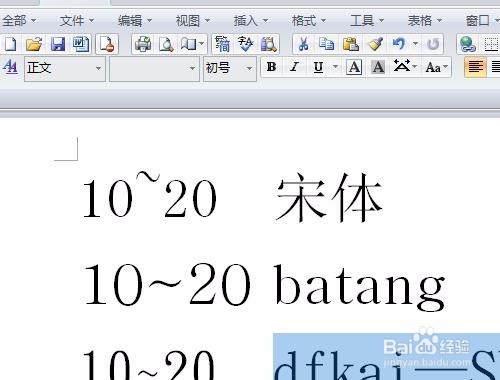Click the greyed redo arrow icon
Viewport: 500px width, 380px height.
(x=433, y=44)
